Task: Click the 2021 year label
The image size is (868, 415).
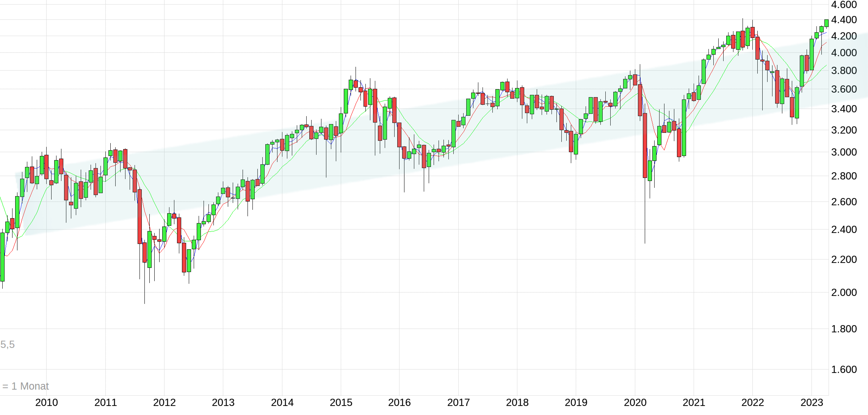Action: (694, 402)
